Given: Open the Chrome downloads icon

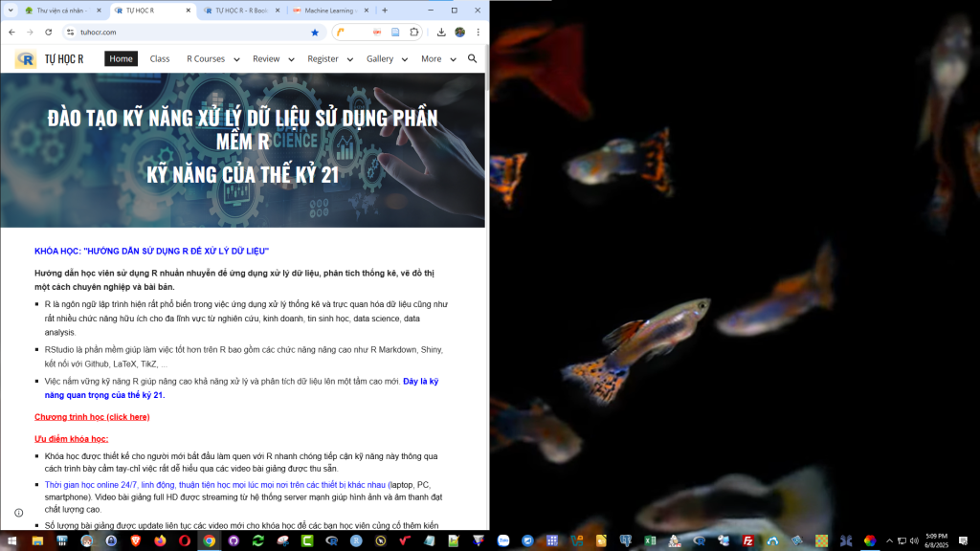Looking at the screenshot, I should 441,32.
